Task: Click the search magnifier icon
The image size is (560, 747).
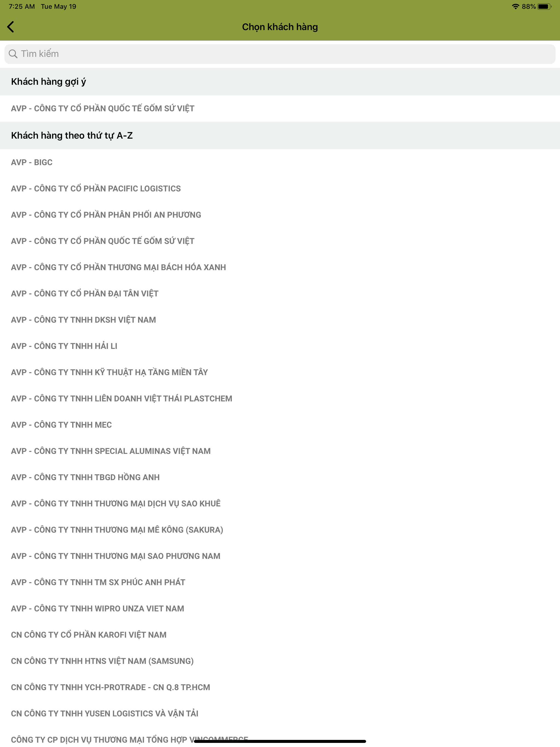Action: 13,54
